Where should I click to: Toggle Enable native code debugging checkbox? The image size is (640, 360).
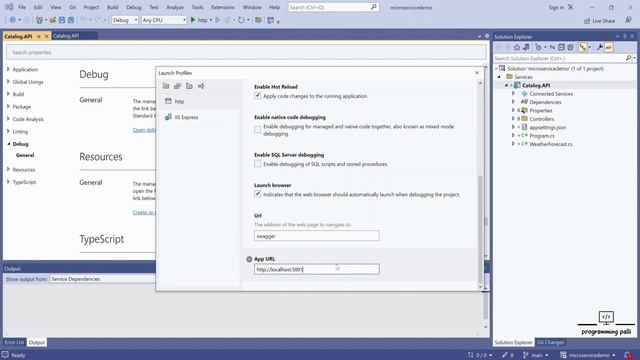point(258,130)
